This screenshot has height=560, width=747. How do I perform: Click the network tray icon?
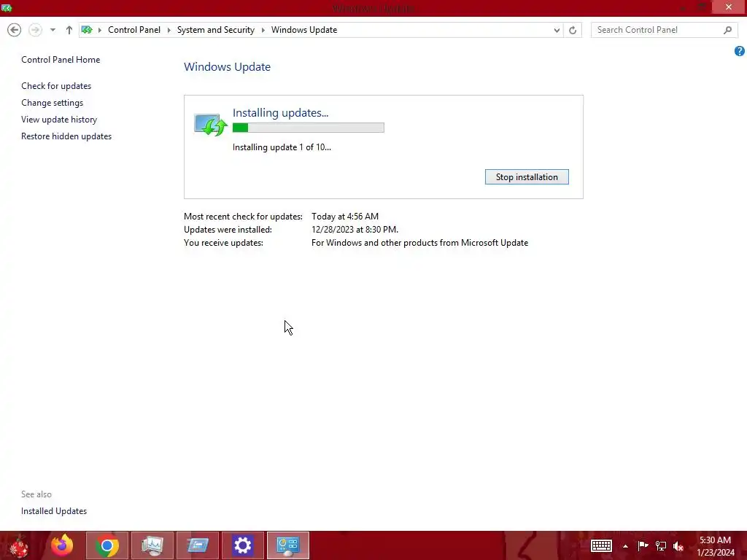click(661, 545)
